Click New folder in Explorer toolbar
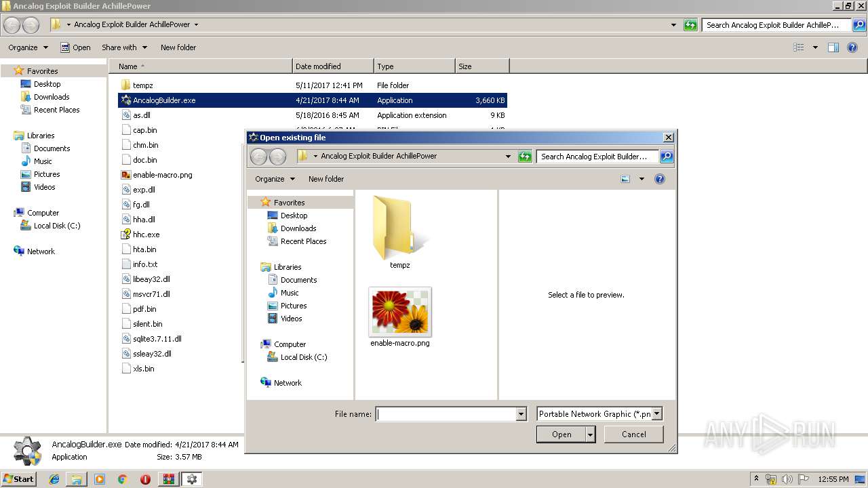 [178, 47]
